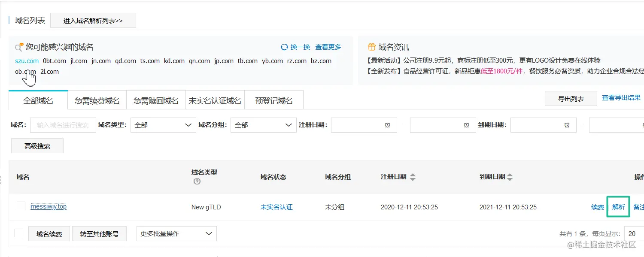
Task: Open suggested domain tb.com
Action: [248, 61]
